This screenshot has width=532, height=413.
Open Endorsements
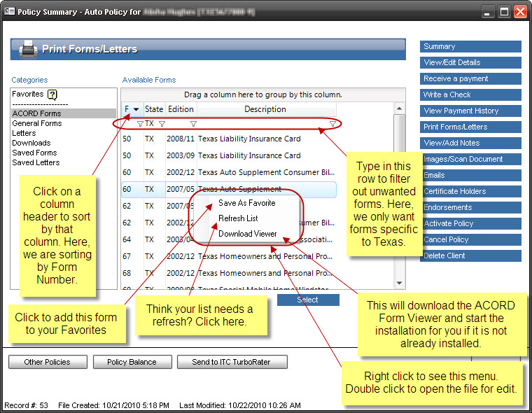click(472, 207)
